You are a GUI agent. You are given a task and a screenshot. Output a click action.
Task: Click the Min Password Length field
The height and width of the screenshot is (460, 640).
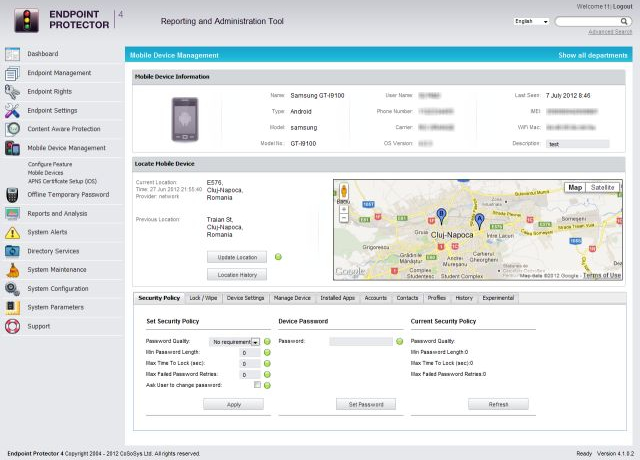click(249, 353)
